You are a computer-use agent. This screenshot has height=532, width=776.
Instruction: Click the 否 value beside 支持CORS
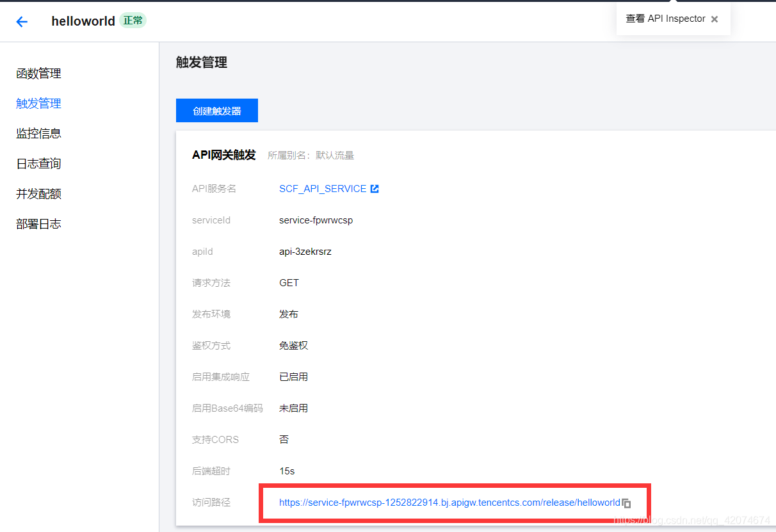pos(284,439)
